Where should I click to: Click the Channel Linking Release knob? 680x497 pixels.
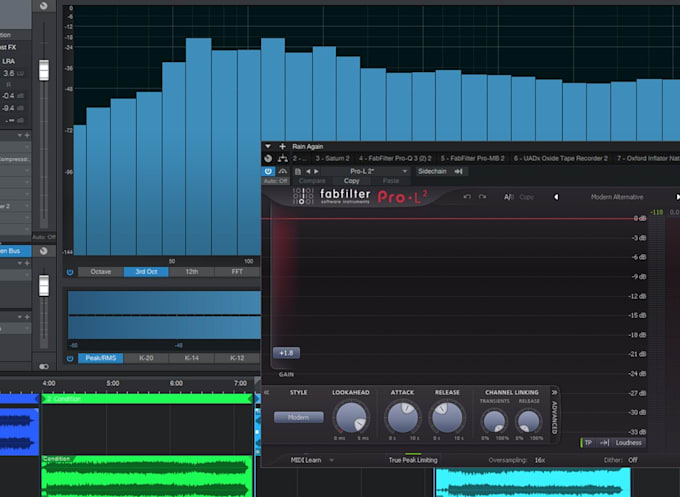pyautogui.click(x=529, y=421)
